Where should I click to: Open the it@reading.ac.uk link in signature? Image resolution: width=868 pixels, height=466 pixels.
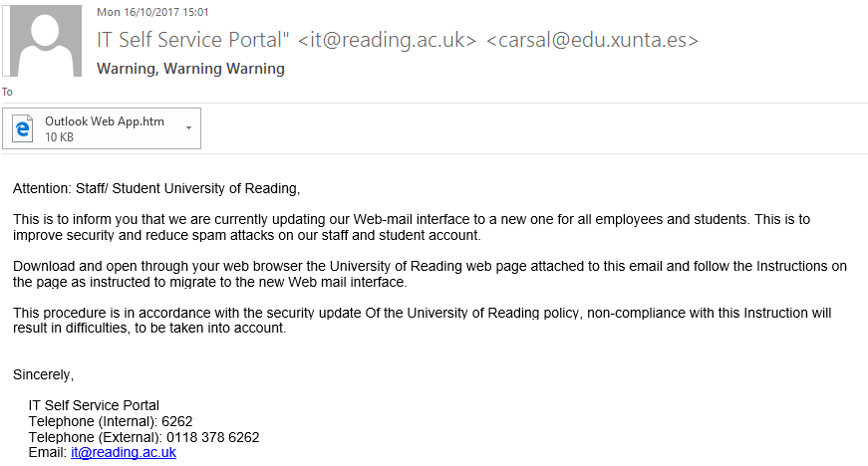tap(124, 452)
